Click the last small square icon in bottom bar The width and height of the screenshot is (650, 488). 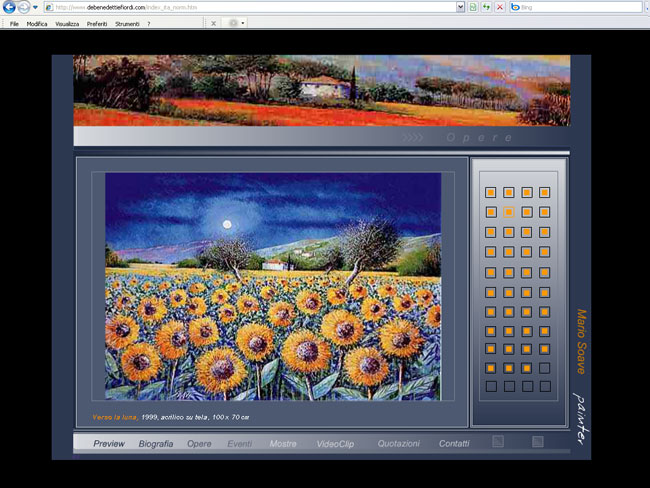point(538,442)
